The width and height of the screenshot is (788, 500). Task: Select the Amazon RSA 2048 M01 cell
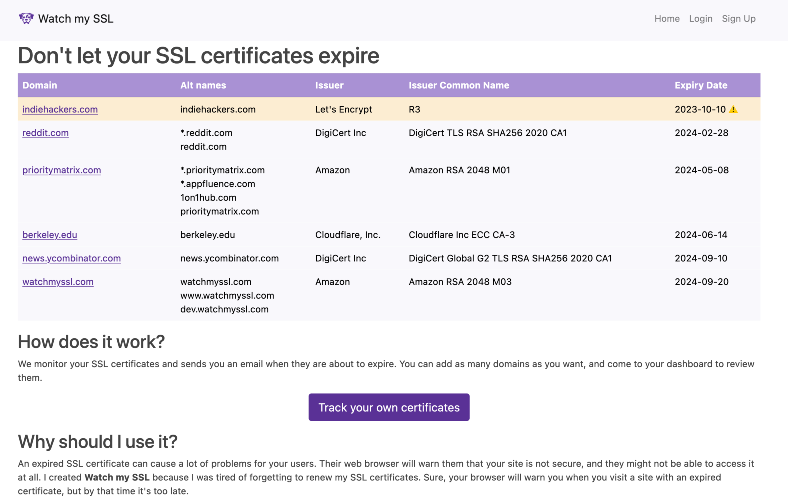coord(459,170)
